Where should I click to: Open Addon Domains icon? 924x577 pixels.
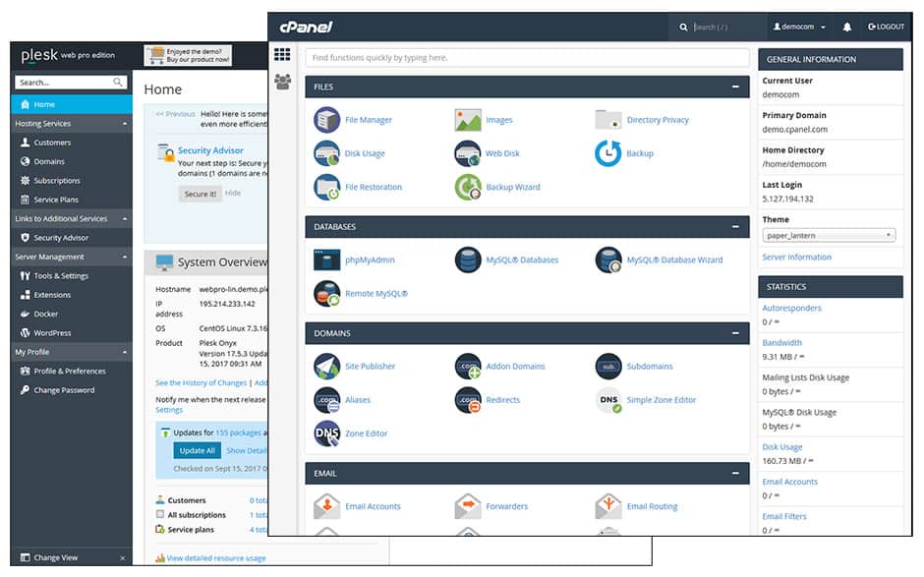tap(467, 366)
